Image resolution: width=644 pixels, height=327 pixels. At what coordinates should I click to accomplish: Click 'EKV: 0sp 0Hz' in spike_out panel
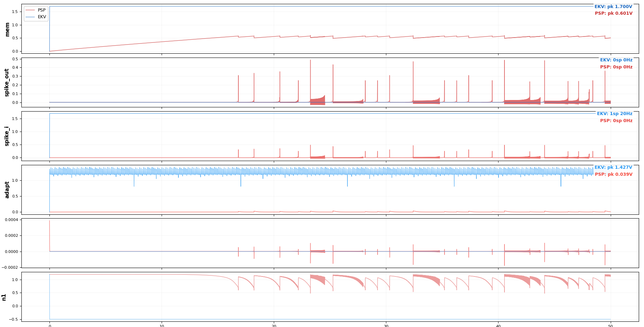[616, 60]
